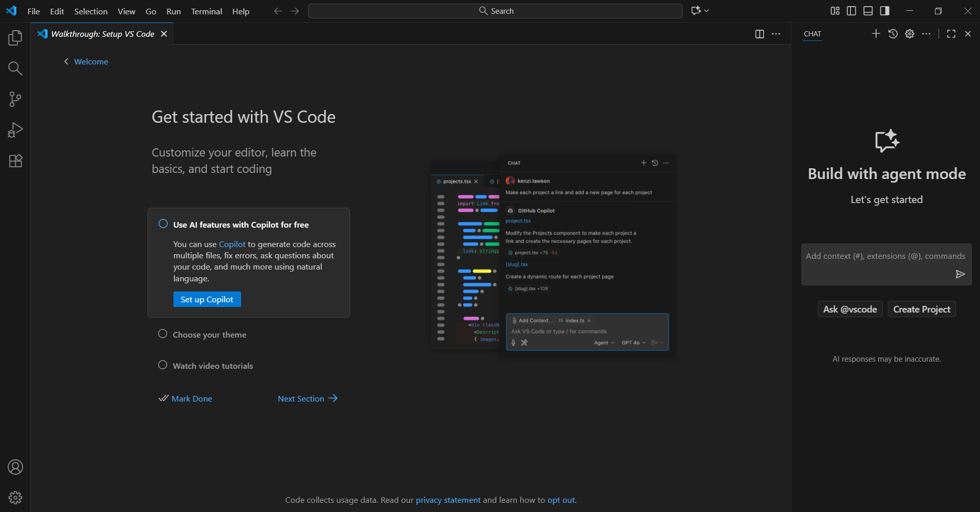Open the Go menu
This screenshot has width=980, height=512.
(151, 11)
